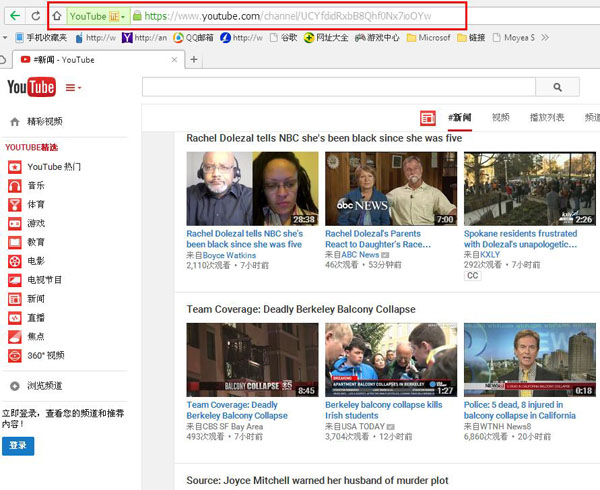Screen dimensions: 600x490
Task: Open 电视节目 category in sidebar
Action: click(35, 280)
